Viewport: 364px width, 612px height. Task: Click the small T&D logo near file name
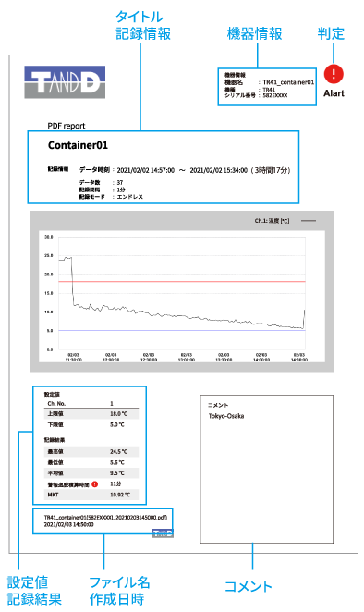coord(162,533)
